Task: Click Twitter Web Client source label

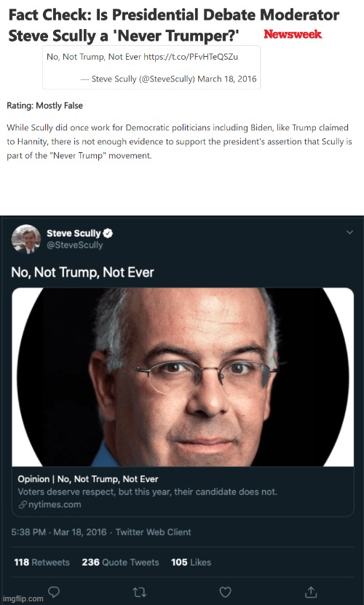Action: 153,532
